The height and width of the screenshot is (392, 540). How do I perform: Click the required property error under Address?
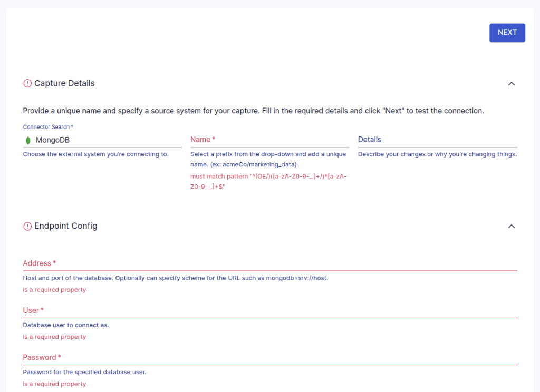pyautogui.click(x=54, y=289)
